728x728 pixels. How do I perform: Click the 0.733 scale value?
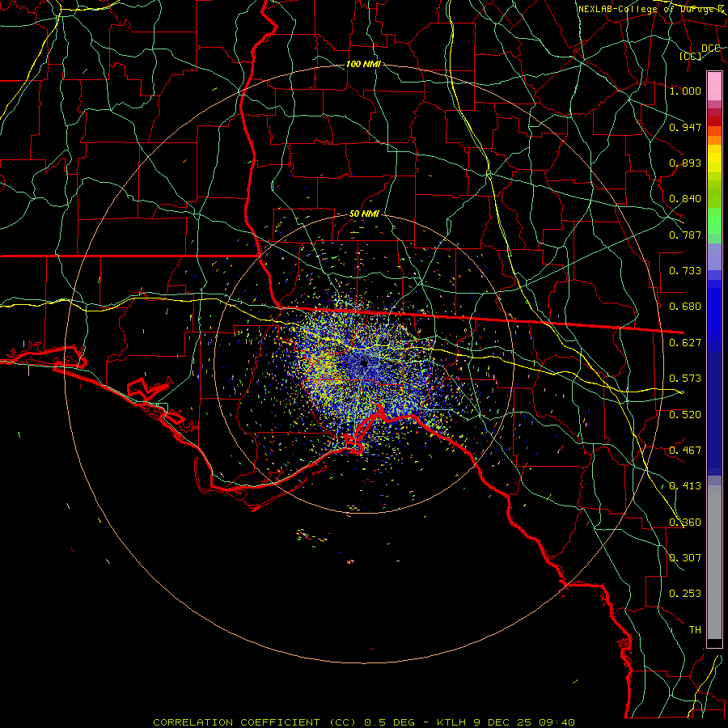pos(685,271)
